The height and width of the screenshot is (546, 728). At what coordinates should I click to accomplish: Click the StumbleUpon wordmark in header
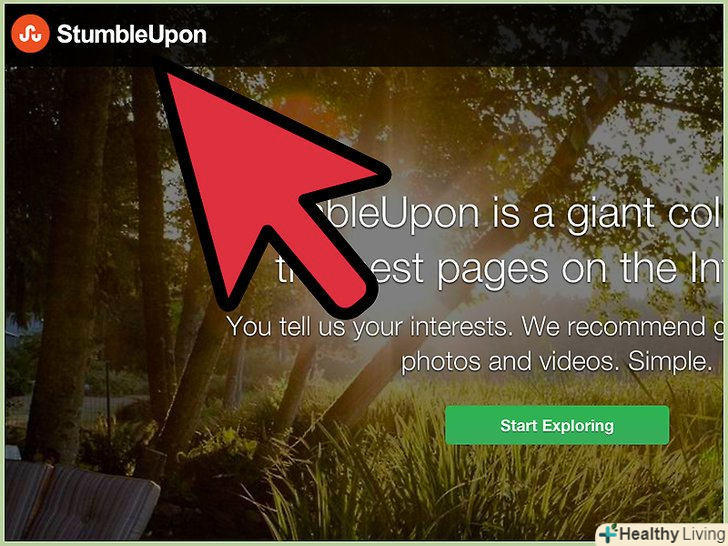(x=131, y=35)
